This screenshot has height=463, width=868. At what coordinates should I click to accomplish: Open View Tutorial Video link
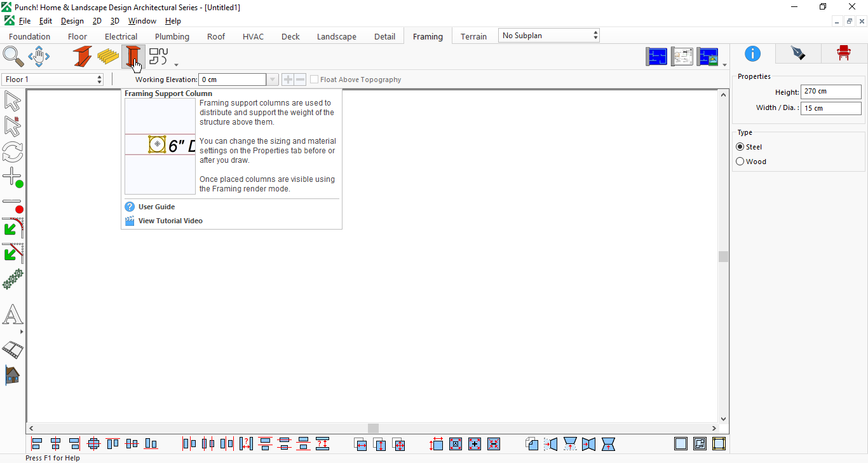tap(170, 221)
